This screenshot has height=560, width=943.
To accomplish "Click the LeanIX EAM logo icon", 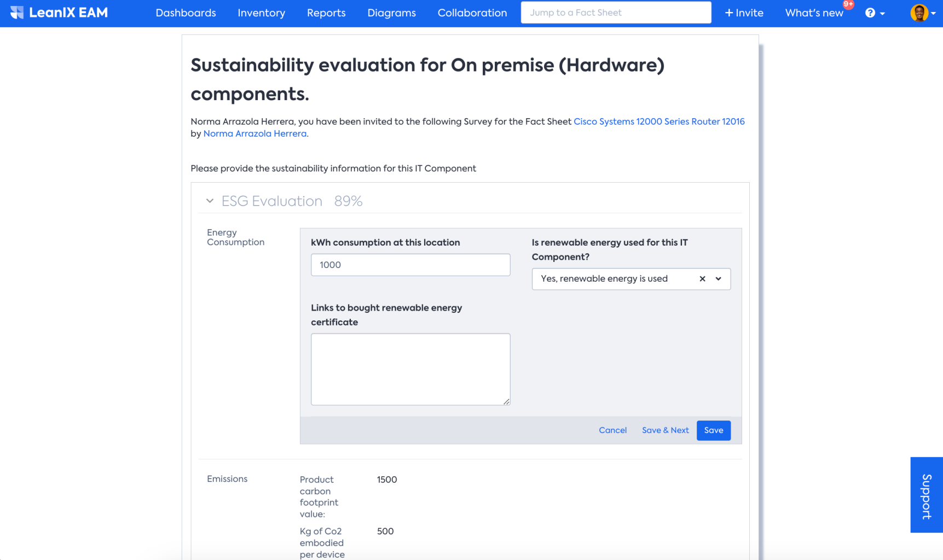I will coord(17,13).
